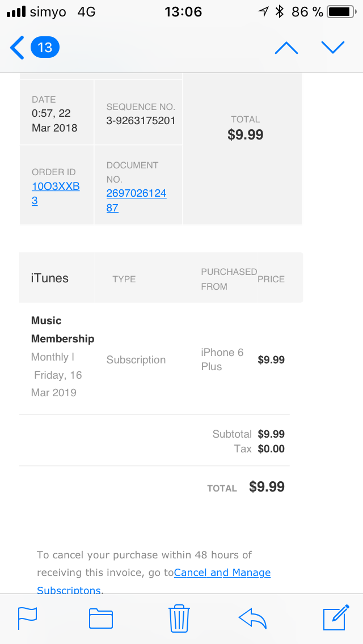Tap the reply arrow icon
The width and height of the screenshot is (363, 644).
pyautogui.click(x=253, y=618)
